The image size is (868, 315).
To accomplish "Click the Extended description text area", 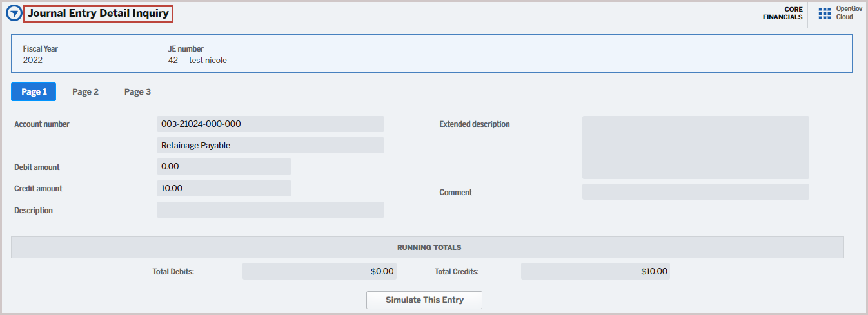I will [695, 148].
